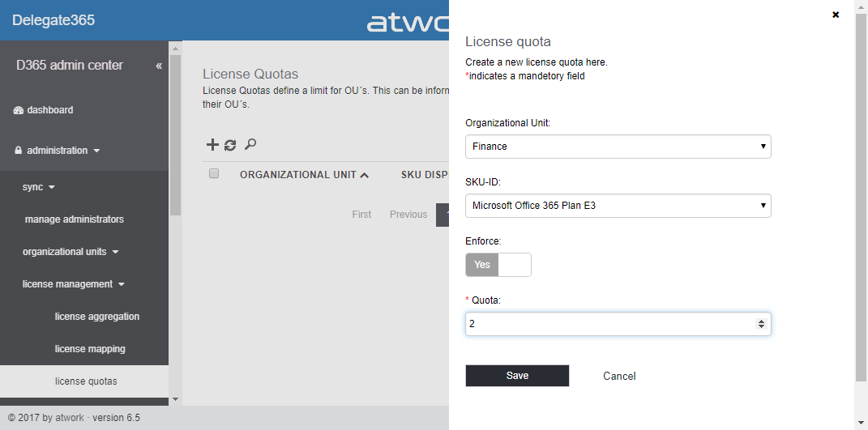
Task: Toggle the Enforce switch
Action: tap(498, 265)
